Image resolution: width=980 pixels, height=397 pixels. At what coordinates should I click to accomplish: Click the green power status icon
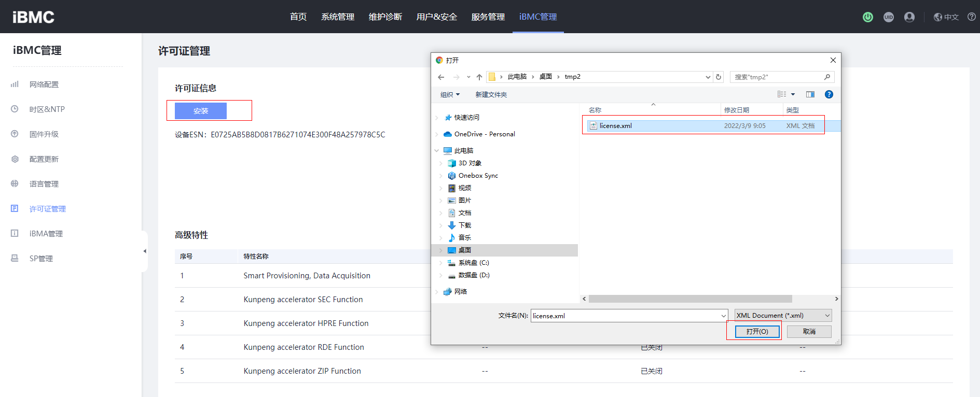point(868,17)
